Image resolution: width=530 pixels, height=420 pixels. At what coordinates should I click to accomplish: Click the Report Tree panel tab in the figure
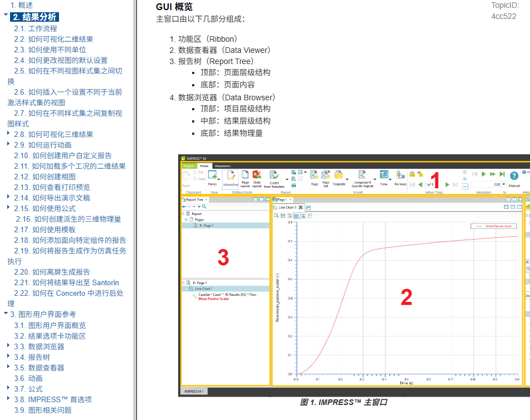195,199
